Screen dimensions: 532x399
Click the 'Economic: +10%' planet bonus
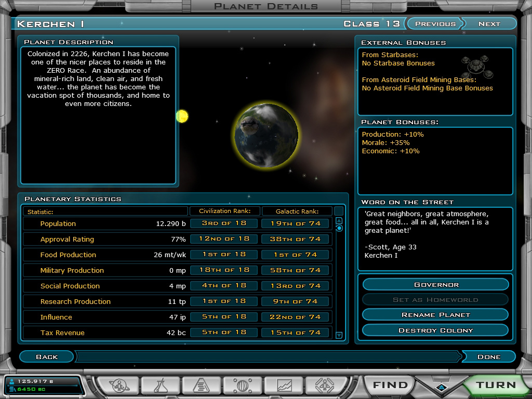pos(391,151)
